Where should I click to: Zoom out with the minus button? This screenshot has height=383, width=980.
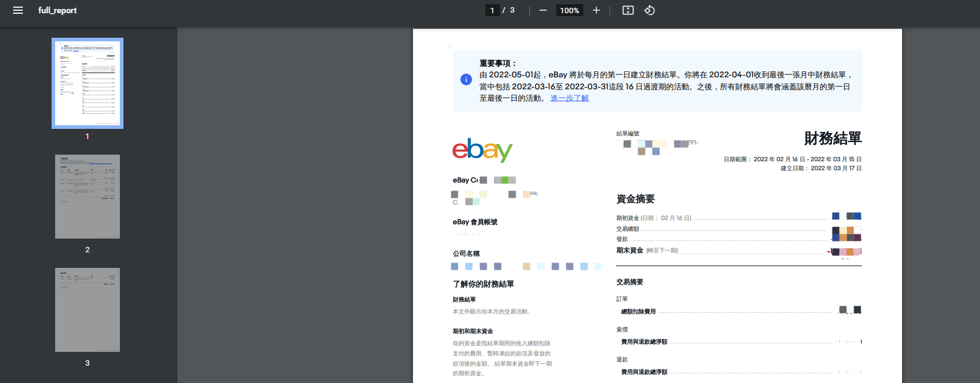tap(543, 10)
